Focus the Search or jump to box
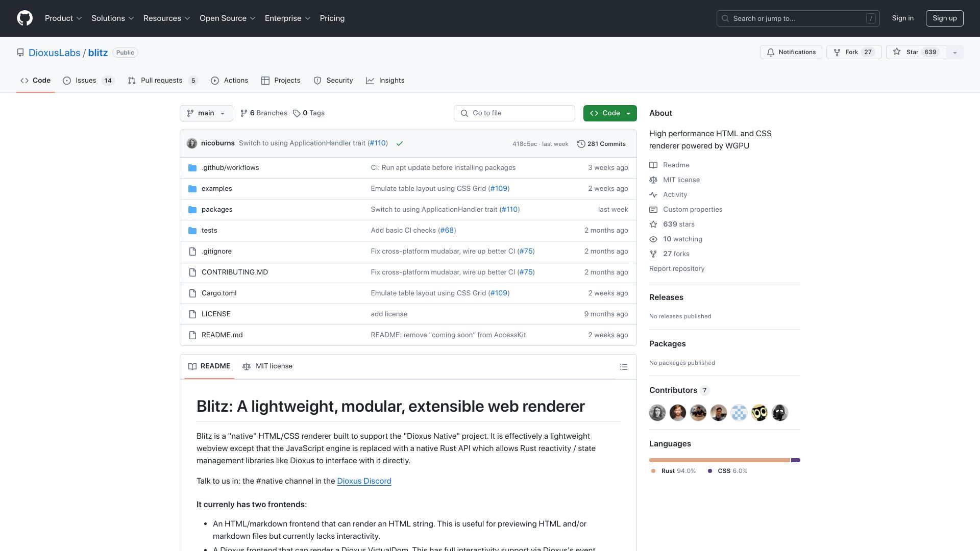 pyautogui.click(x=798, y=18)
